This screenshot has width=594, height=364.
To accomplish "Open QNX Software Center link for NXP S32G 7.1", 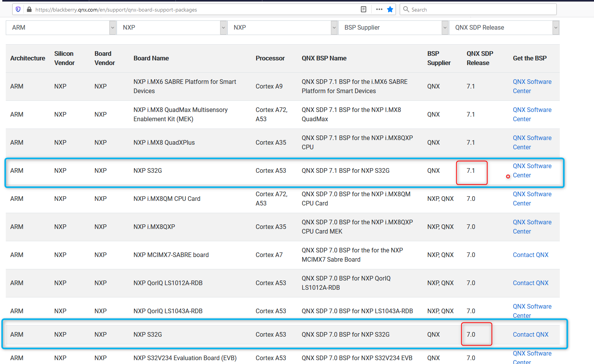I will (532, 170).
